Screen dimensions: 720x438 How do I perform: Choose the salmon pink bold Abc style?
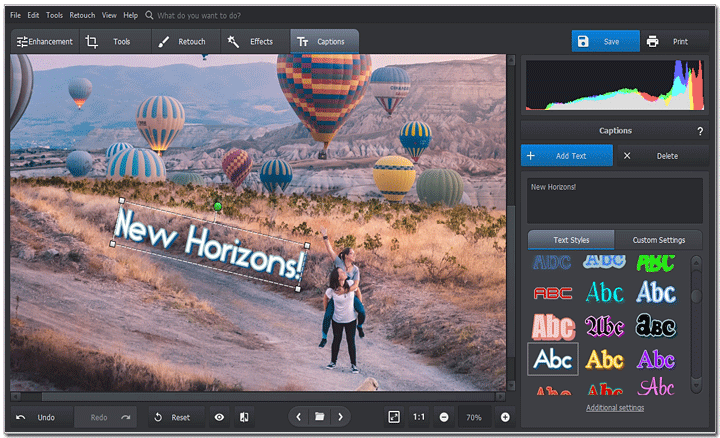point(553,326)
